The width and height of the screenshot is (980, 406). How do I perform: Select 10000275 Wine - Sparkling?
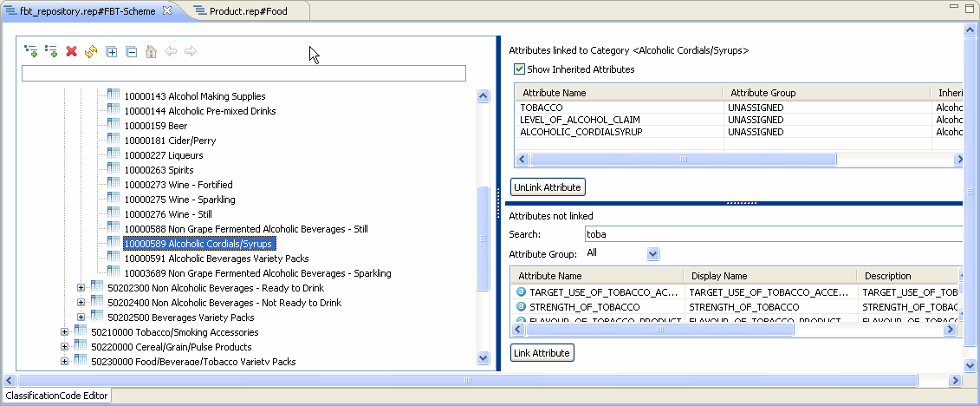[179, 200]
